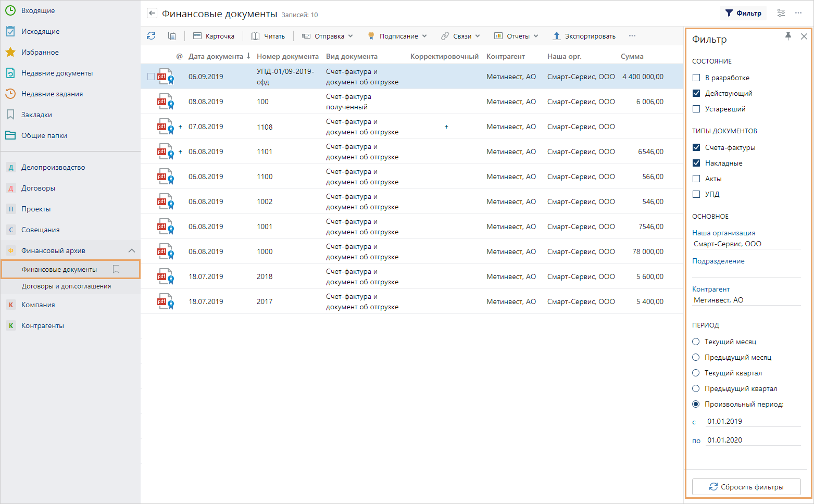Viewport: 814px width, 504px height.
Task: Click the copy documents icon in toolbar
Action: click(172, 36)
